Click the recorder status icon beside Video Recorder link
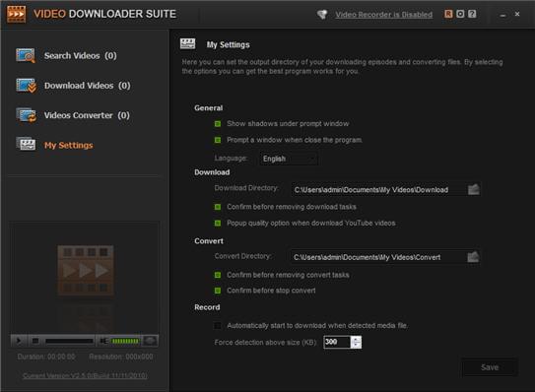Viewport: 535px width, 392px height. coord(322,14)
